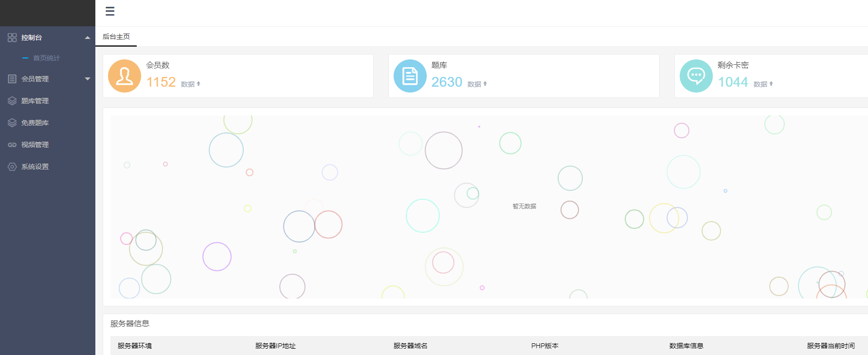Click the 控制台 grid icon in sidebar
This screenshot has width=868, height=355.
12,37
